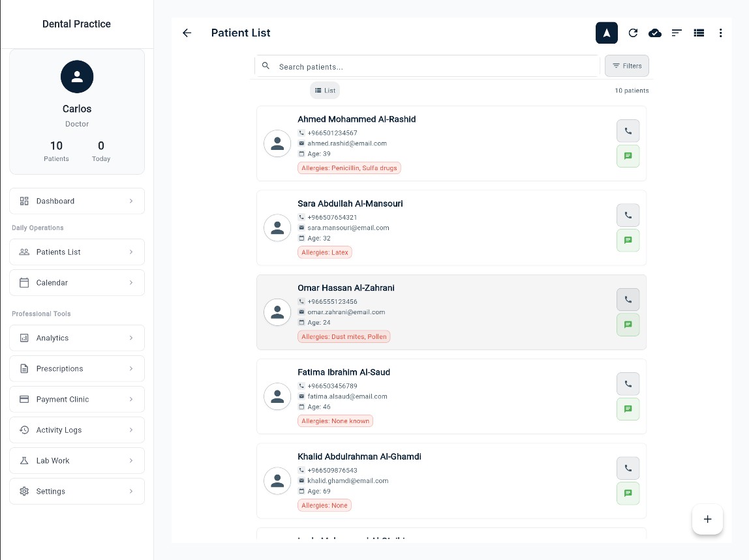
Task: Click the 0 Today stat
Action: 100,151
